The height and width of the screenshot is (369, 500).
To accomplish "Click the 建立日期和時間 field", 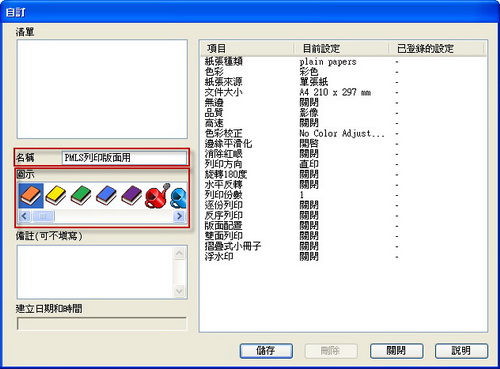I will [102, 324].
